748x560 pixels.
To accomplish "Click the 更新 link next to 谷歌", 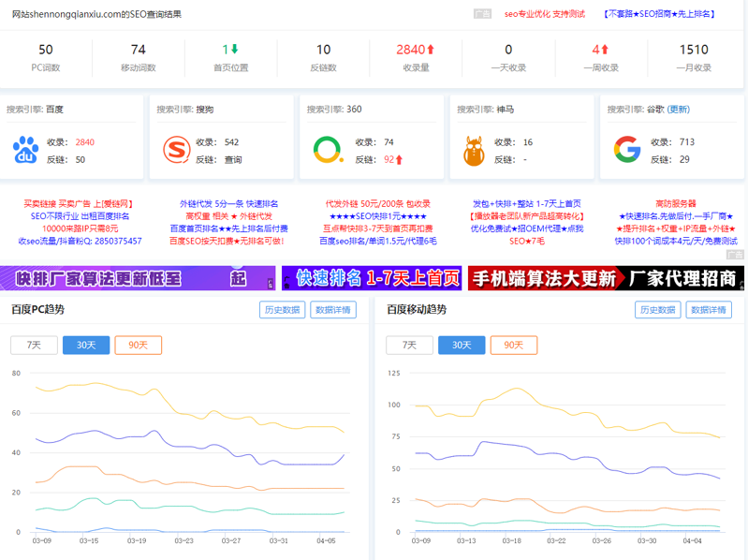I will [x=679, y=110].
